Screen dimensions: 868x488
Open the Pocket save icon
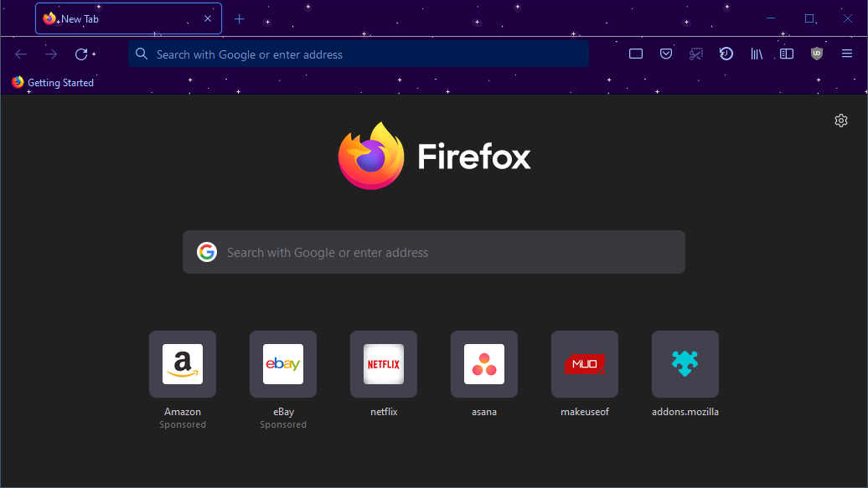[666, 54]
